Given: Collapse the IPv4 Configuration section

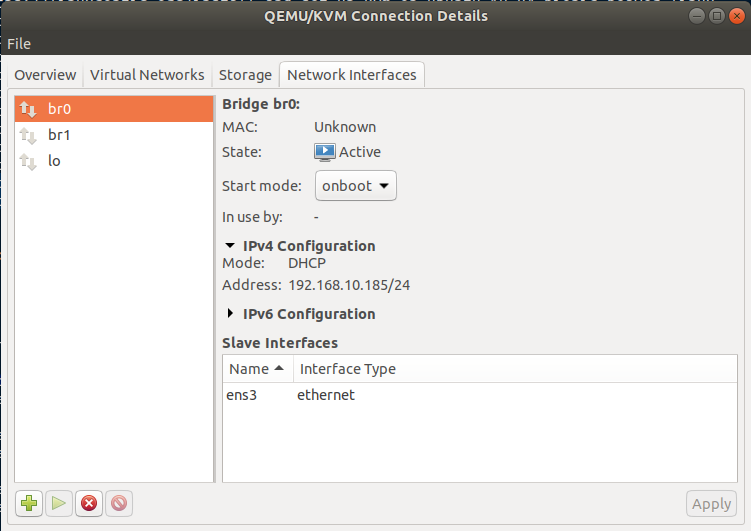Looking at the screenshot, I should 231,246.
